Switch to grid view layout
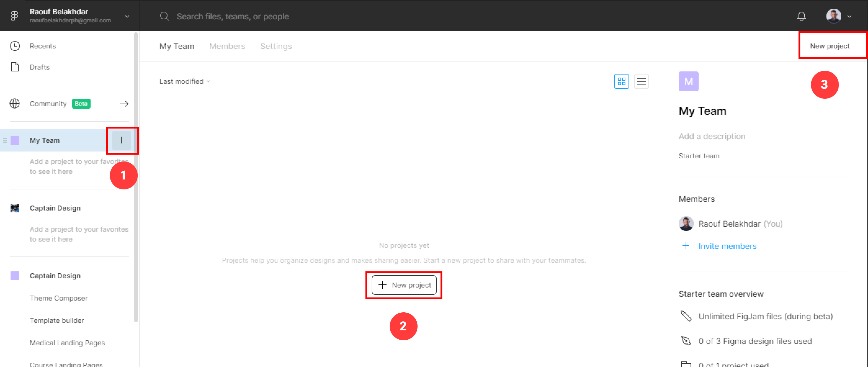The height and width of the screenshot is (367, 868). point(621,81)
